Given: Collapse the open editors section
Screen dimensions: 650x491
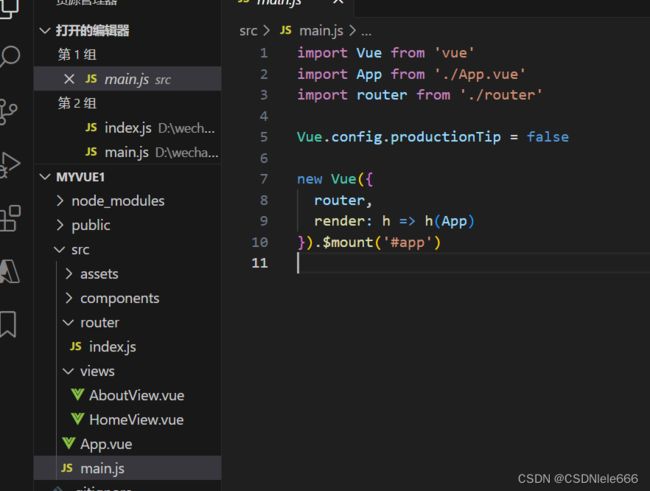Looking at the screenshot, I should [44, 30].
